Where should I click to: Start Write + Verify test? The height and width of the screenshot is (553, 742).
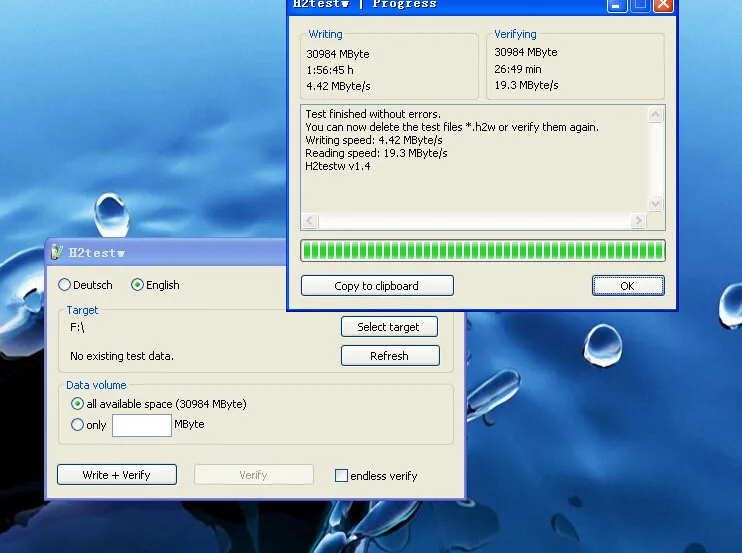click(117, 474)
